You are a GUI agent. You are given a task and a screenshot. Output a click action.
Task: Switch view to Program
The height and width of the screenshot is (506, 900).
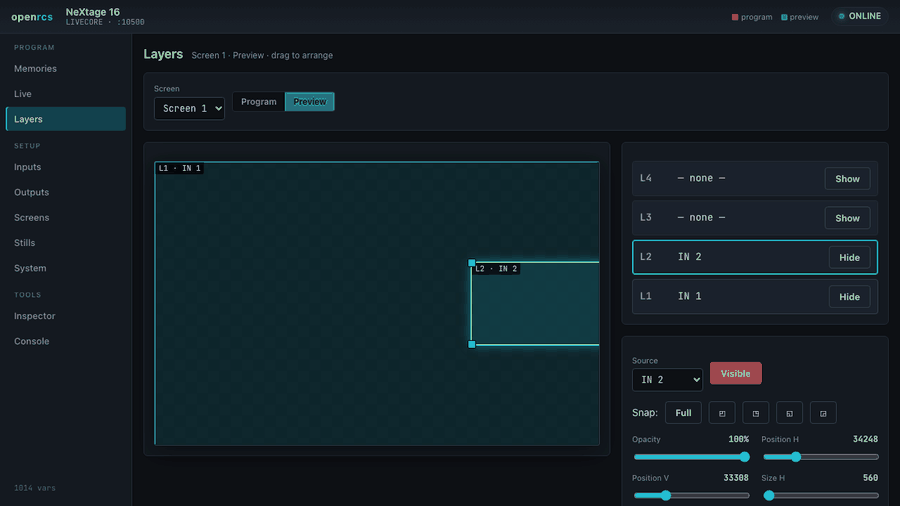pos(258,102)
